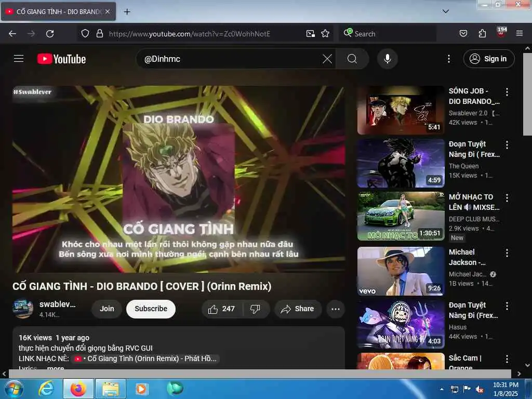
Task: Open options for Hasus video
Action: click(x=507, y=305)
